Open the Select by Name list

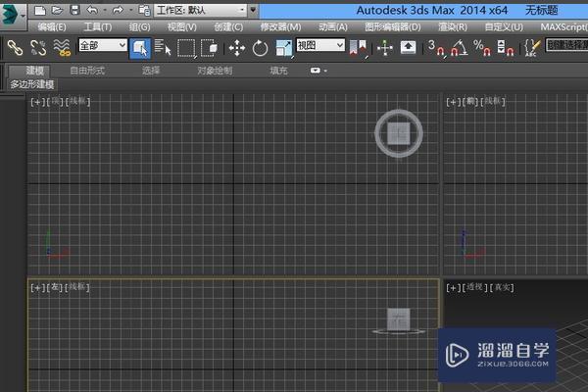point(162,46)
